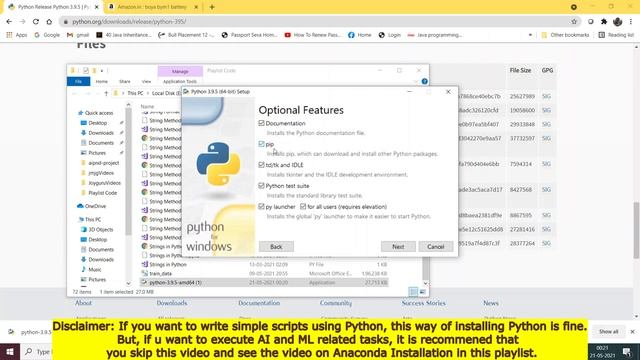Open the Share ribbon tab in File Explorer
The image size is (640, 360).
click(x=124, y=82)
